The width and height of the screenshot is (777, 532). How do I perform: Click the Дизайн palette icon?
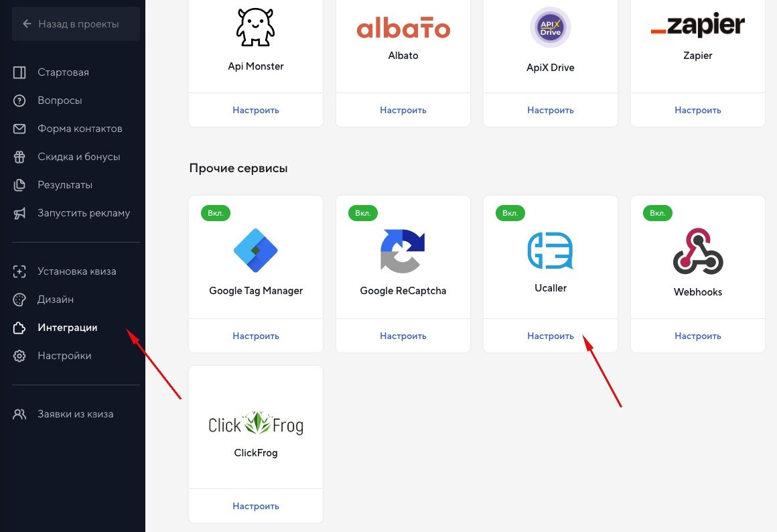(x=19, y=300)
